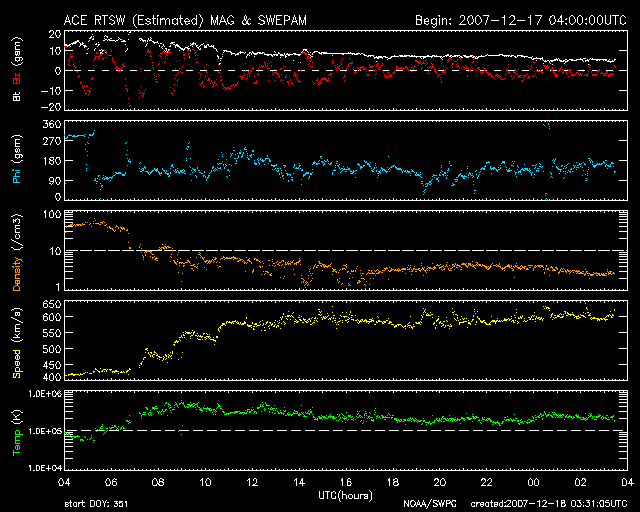640x512 pixels.
Task: Select the '500' value on the Speed axis
Action: click(51, 349)
